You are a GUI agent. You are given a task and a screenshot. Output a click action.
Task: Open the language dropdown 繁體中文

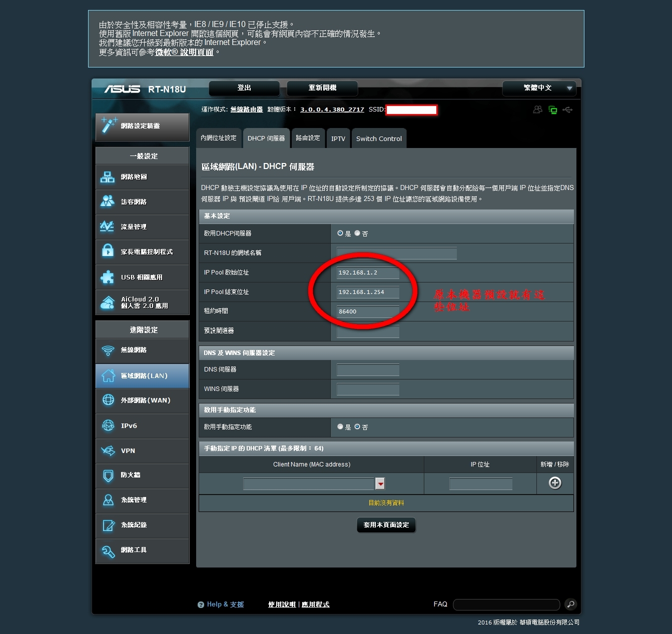[x=539, y=88]
